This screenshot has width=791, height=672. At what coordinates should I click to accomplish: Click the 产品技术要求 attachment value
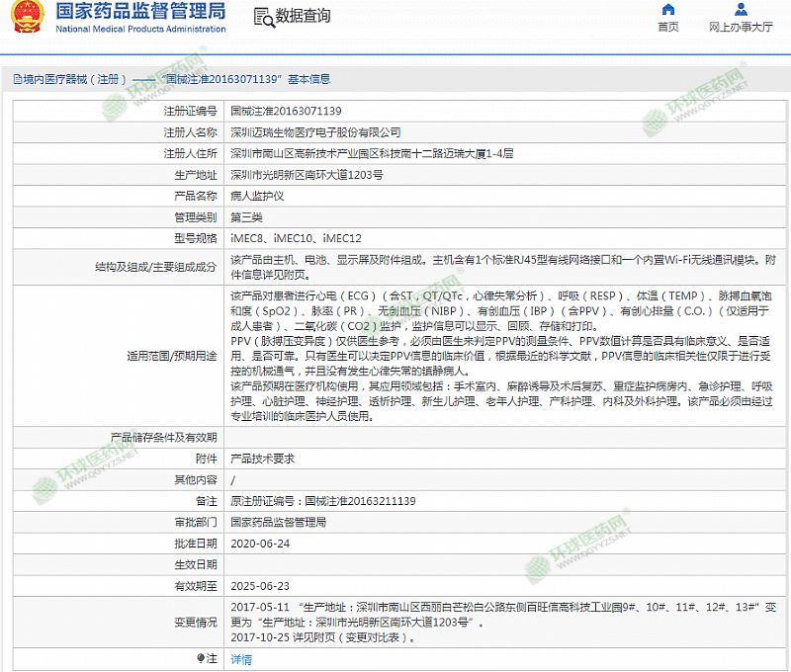click(262, 459)
